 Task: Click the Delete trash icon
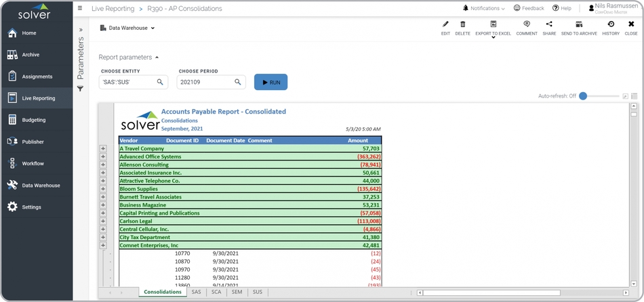pos(462,24)
